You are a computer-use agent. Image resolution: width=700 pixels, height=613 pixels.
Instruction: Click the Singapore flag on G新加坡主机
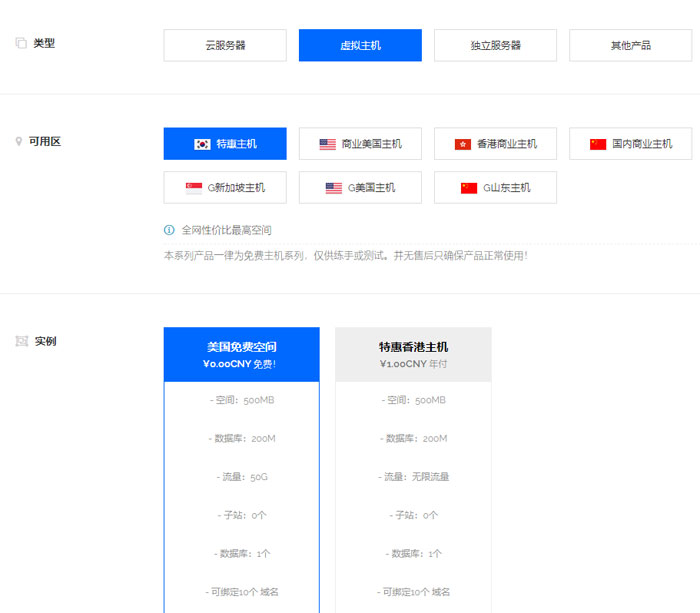click(194, 188)
